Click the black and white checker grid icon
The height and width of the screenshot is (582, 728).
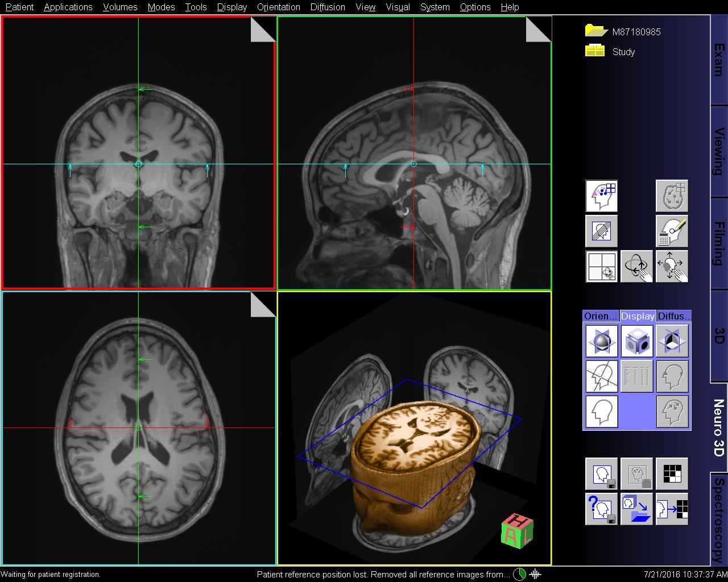pos(672,474)
